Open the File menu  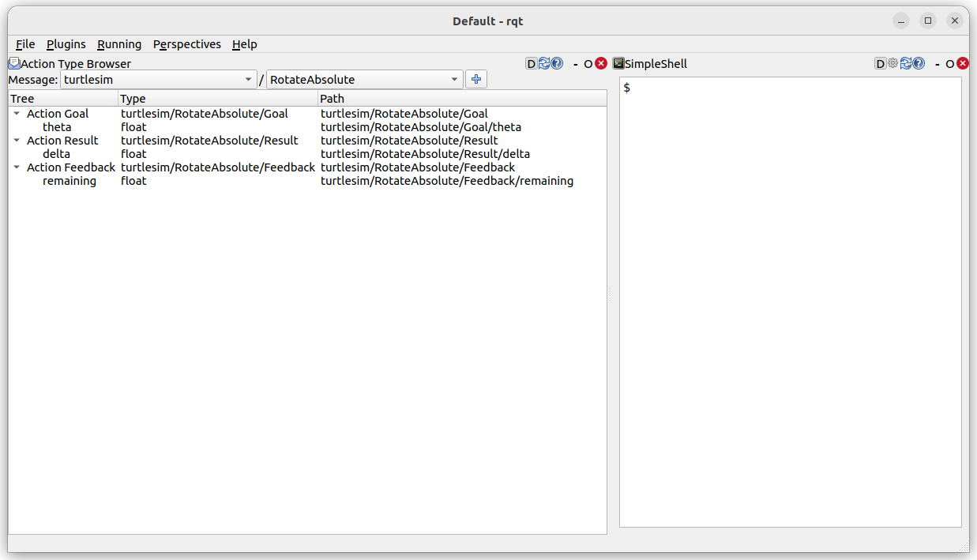click(25, 44)
